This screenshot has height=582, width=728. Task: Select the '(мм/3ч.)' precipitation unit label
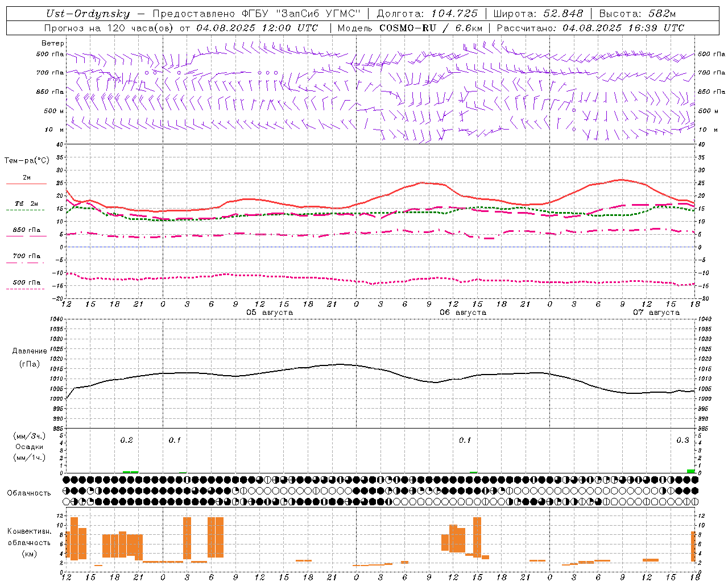(30, 436)
